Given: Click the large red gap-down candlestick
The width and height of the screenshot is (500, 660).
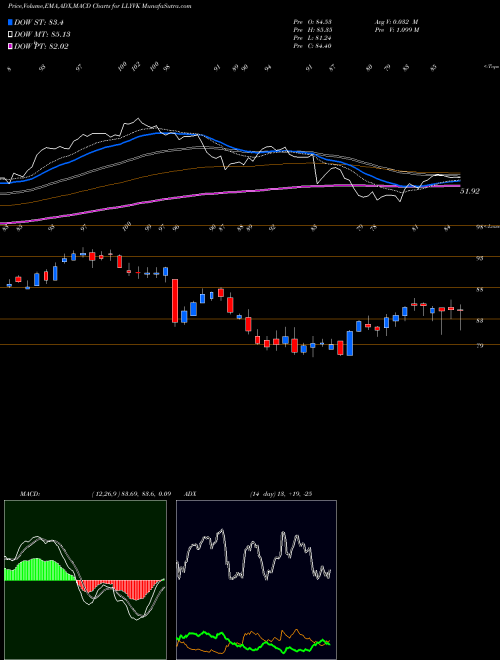Looking at the screenshot, I should point(175,301).
